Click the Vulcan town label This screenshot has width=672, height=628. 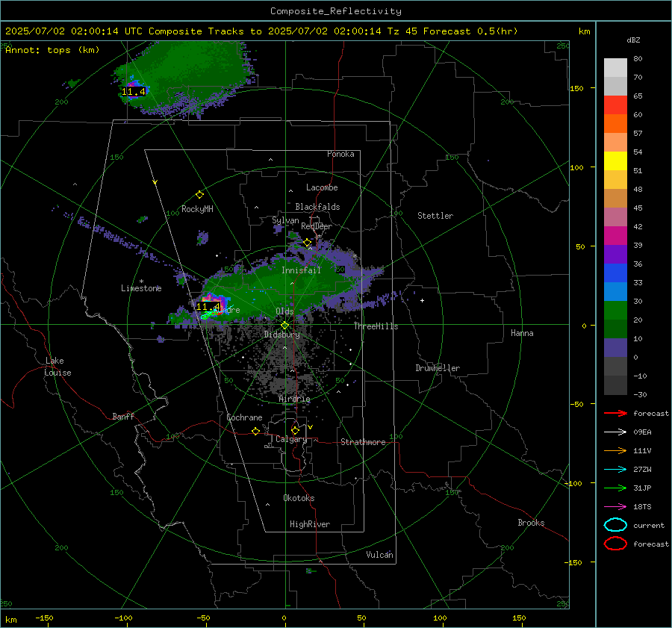tap(380, 555)
